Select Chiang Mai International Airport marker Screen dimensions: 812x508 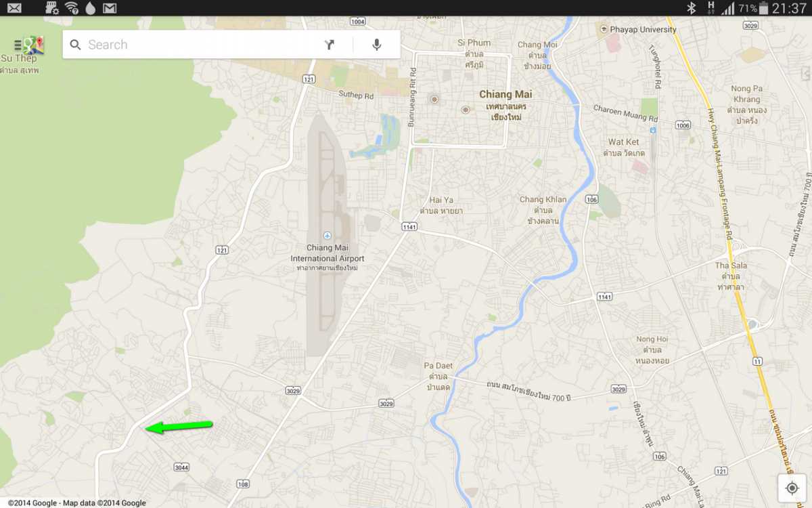click(328, 236)
